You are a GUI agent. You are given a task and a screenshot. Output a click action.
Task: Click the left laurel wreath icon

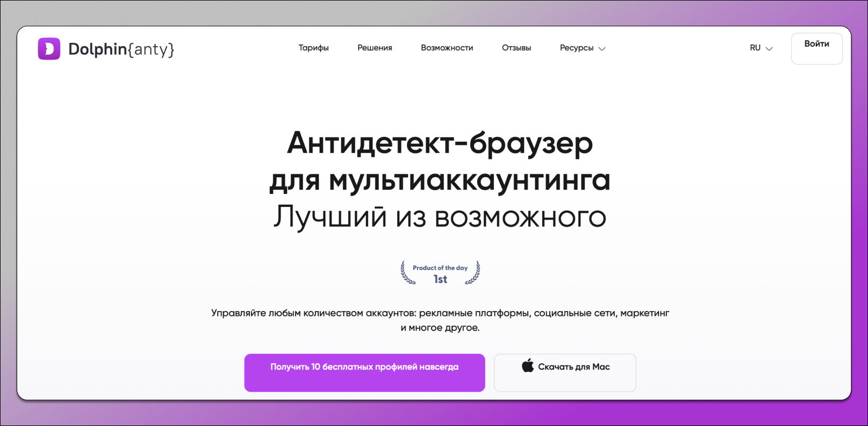[407, 272]
